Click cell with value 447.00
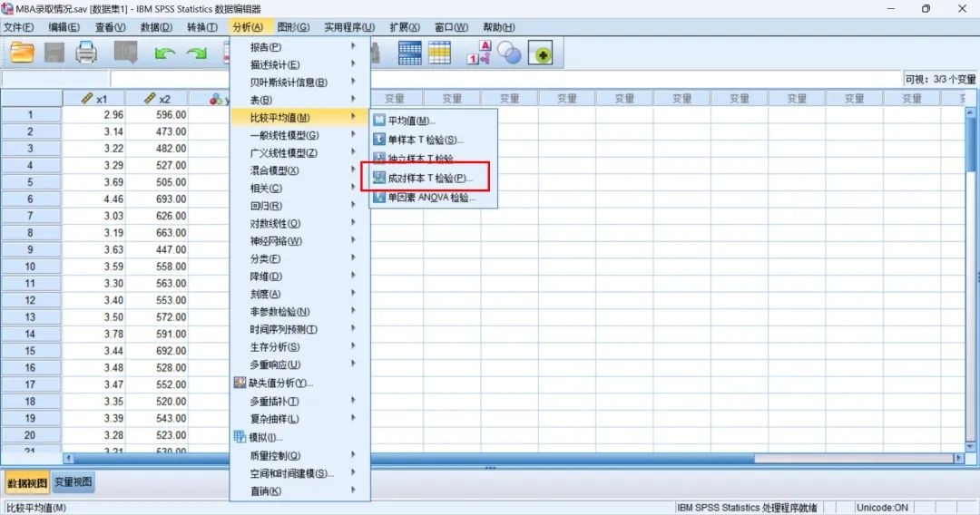 coord(156,249)
